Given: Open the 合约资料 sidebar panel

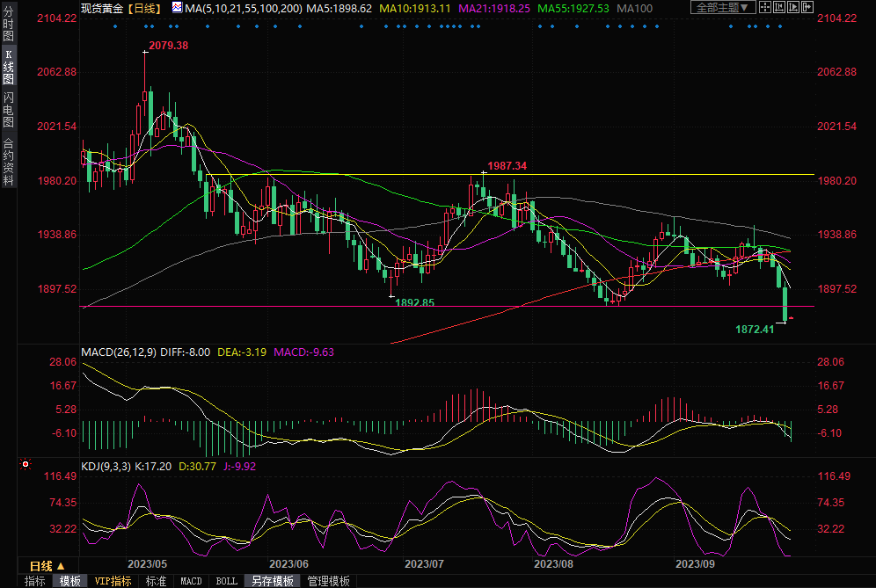Looking at the screenshot, I should [x=8, y=161].
